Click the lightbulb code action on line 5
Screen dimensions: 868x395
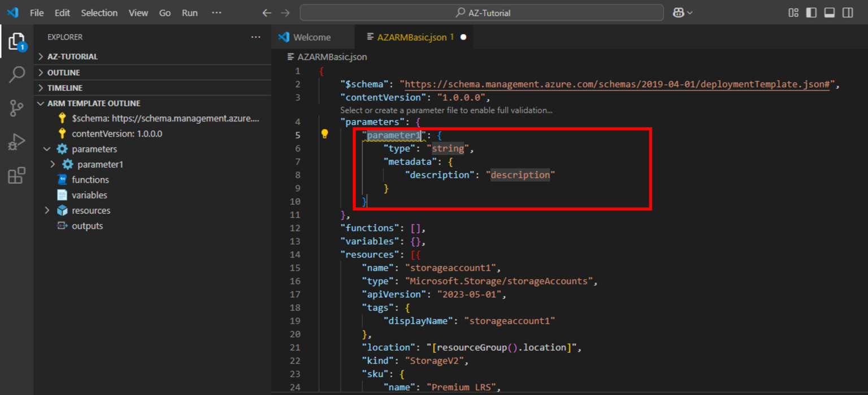tap(324, 134)
